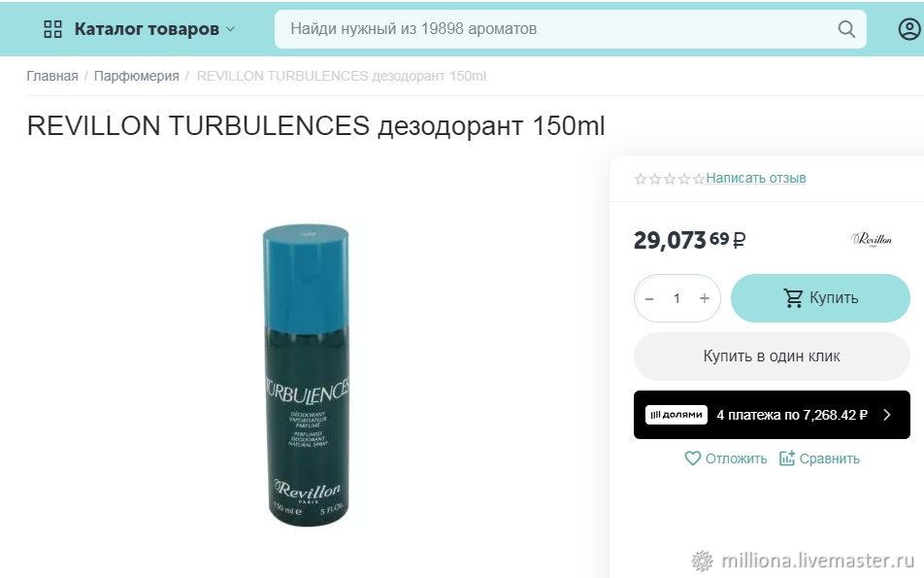Click the Revillon brand logo
The image size is (924, 578).
coord(871,239)
